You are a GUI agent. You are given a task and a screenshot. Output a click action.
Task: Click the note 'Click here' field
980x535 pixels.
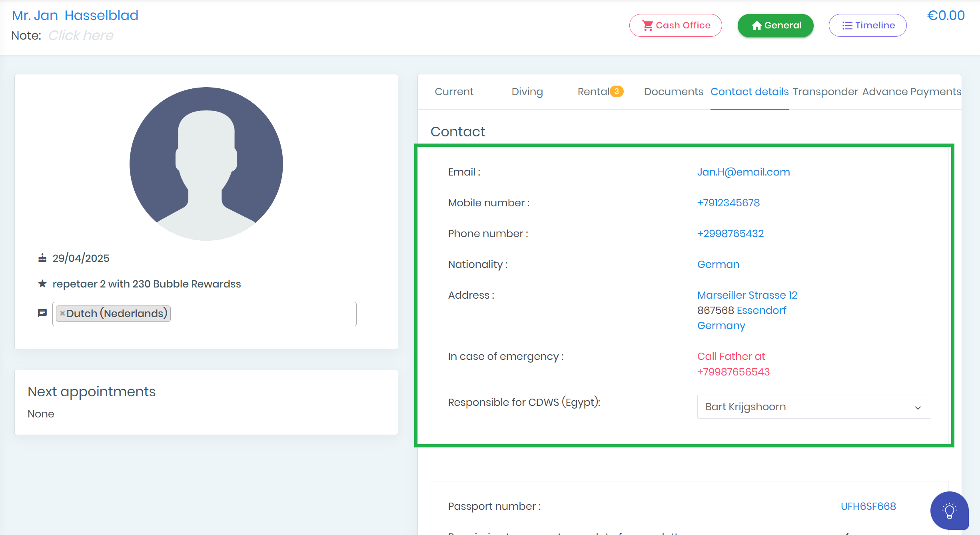(x=81, y=36)
